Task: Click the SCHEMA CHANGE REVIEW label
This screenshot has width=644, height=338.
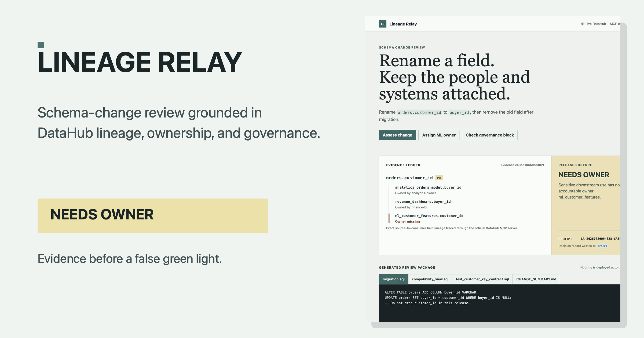Action: 402,47
